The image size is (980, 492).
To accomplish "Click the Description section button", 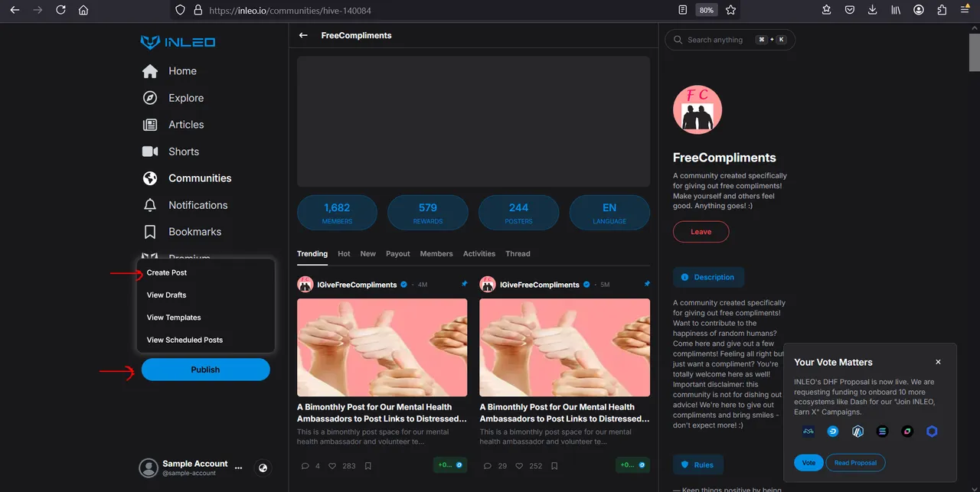I will click(x=708, y=277).
